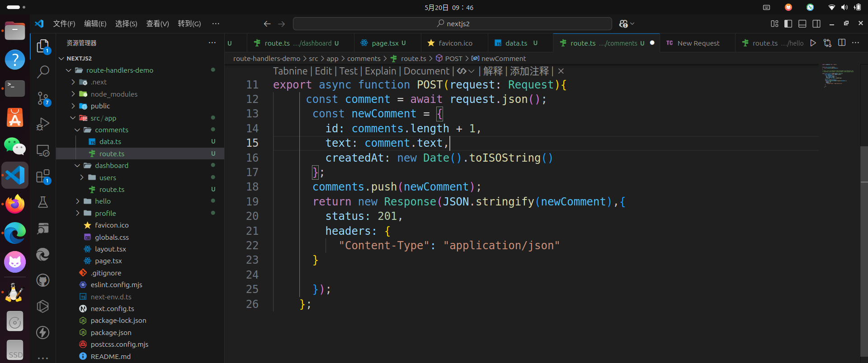Toggle the primary side bar visibility
The width and height of the screenshot is (868, 363).
788,23
